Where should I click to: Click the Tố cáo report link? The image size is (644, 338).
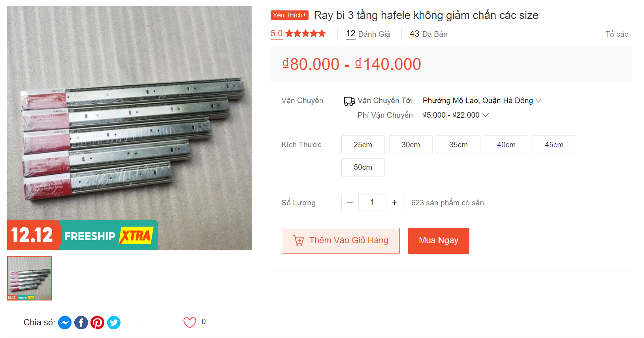tap(617, 34)
